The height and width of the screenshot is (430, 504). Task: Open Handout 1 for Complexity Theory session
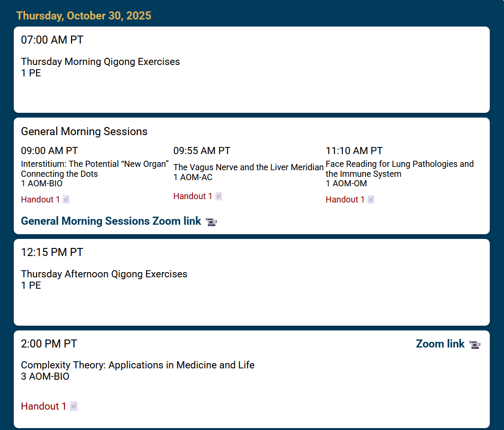tap(43, 406)
